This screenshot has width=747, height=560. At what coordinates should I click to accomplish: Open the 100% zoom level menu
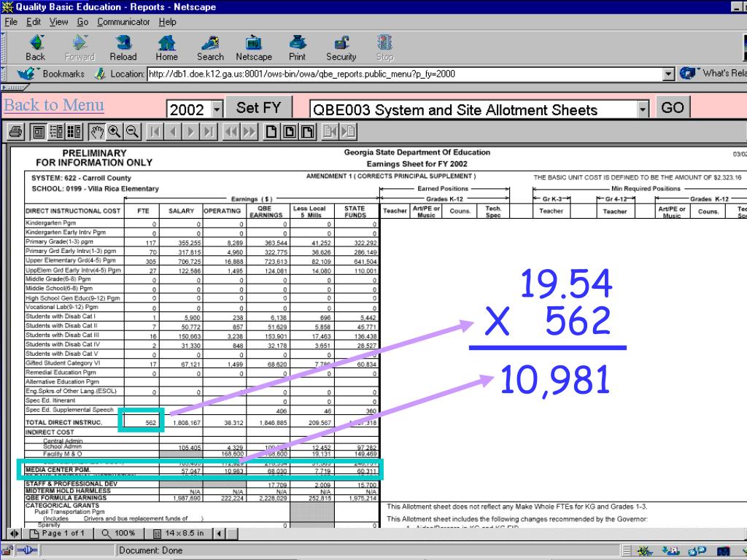tap(119, 533)
